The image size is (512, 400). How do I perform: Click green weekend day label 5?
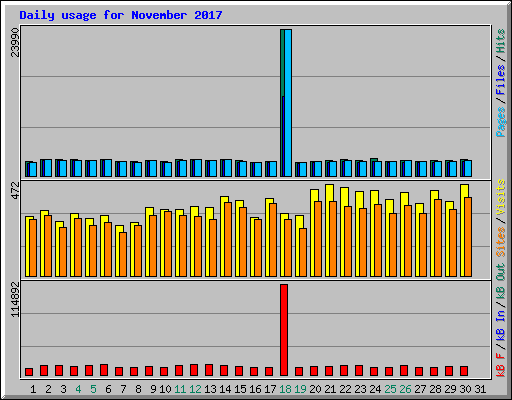pos(93,389)
